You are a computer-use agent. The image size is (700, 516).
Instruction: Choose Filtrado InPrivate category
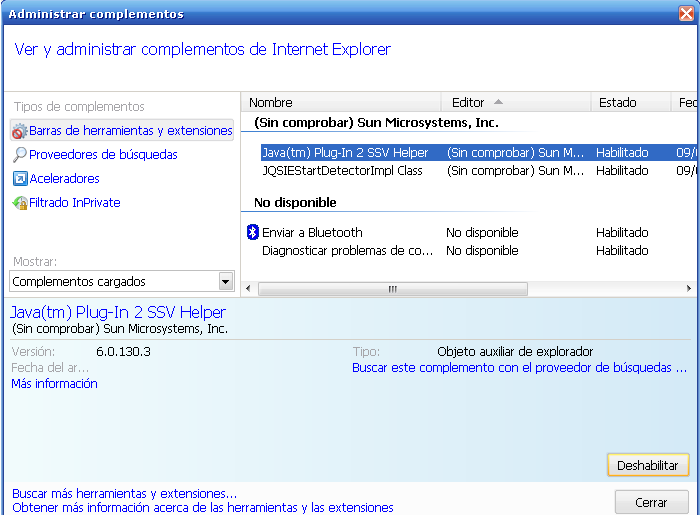(x=75, y=203)
